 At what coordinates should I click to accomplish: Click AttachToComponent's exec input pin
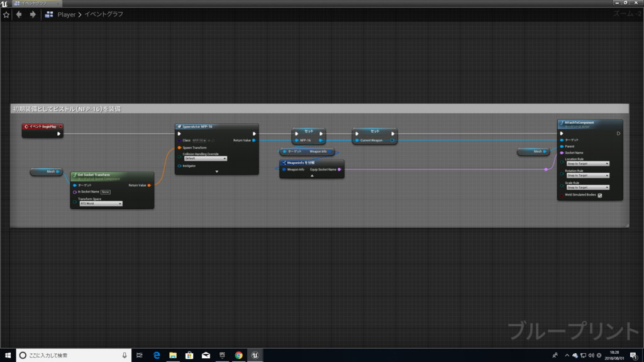[562, 133]
